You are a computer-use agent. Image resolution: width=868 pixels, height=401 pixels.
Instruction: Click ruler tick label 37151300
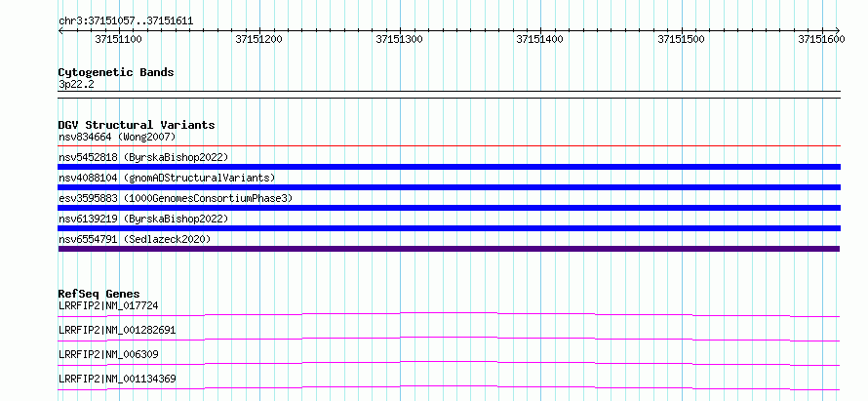pyautogui.click(x=399, y=39)
